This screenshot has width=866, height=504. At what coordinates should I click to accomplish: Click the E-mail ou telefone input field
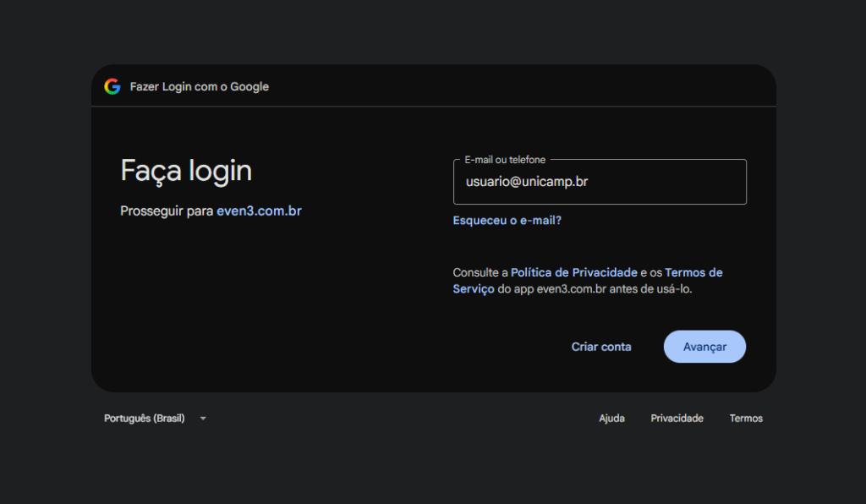(x=600, y=182)
